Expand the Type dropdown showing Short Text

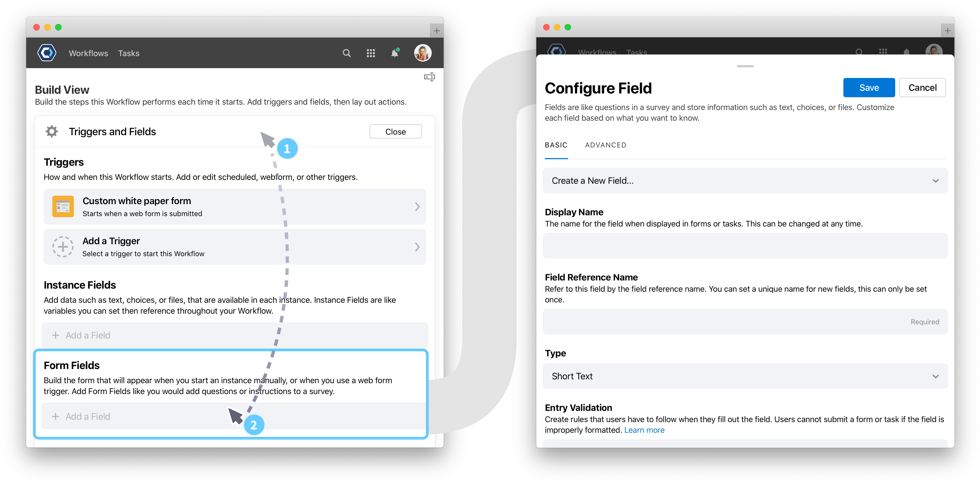745,376
